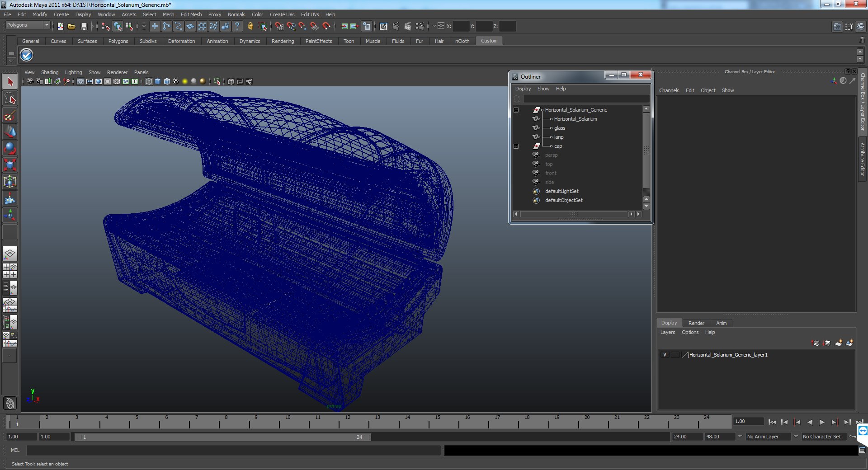Open the Mesh menu

tap(168, 14)
